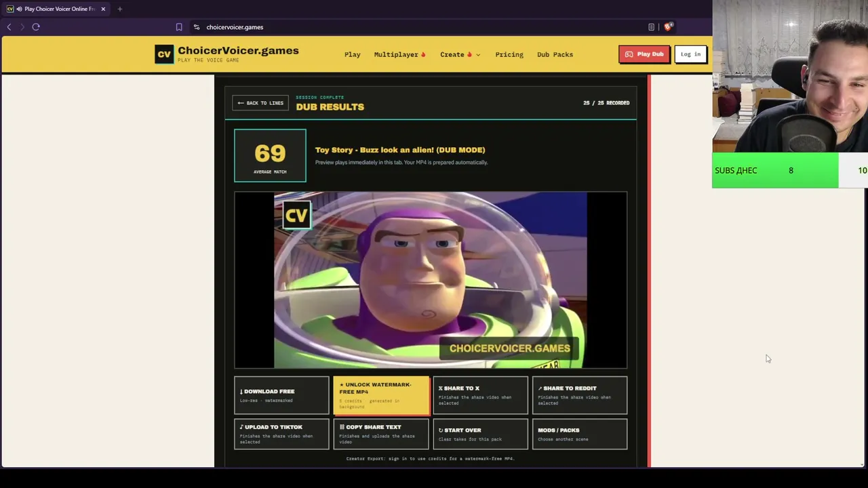
Task: Share the dub to X
Action: coord(480,395)
